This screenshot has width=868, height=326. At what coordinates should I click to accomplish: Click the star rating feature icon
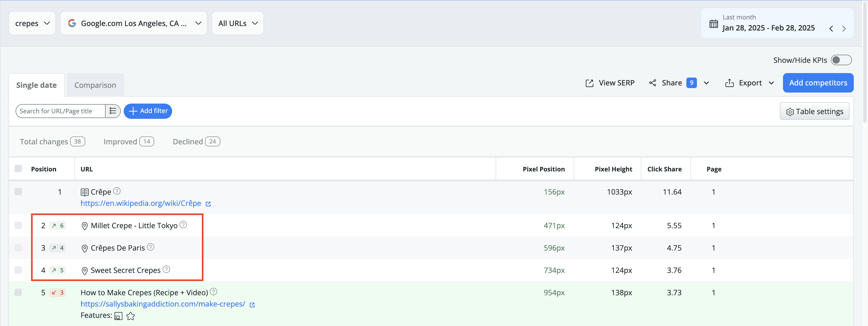point(131,316)
